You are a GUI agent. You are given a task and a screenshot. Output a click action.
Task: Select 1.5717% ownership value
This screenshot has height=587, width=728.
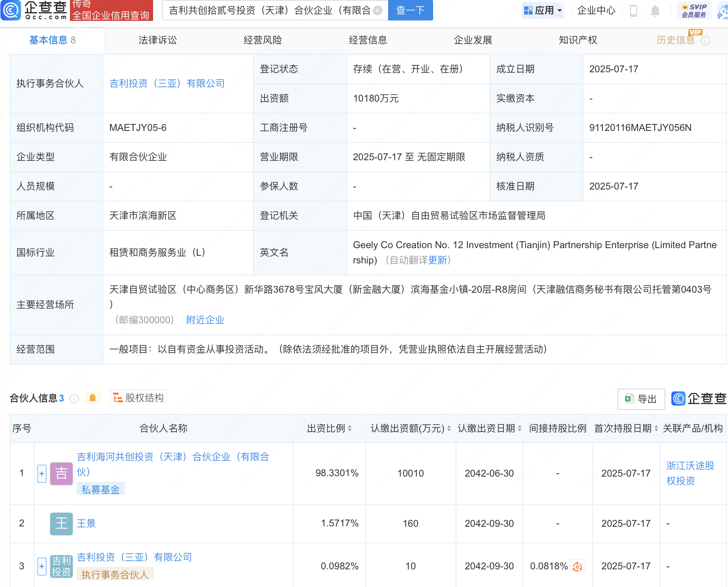[339, 524]
